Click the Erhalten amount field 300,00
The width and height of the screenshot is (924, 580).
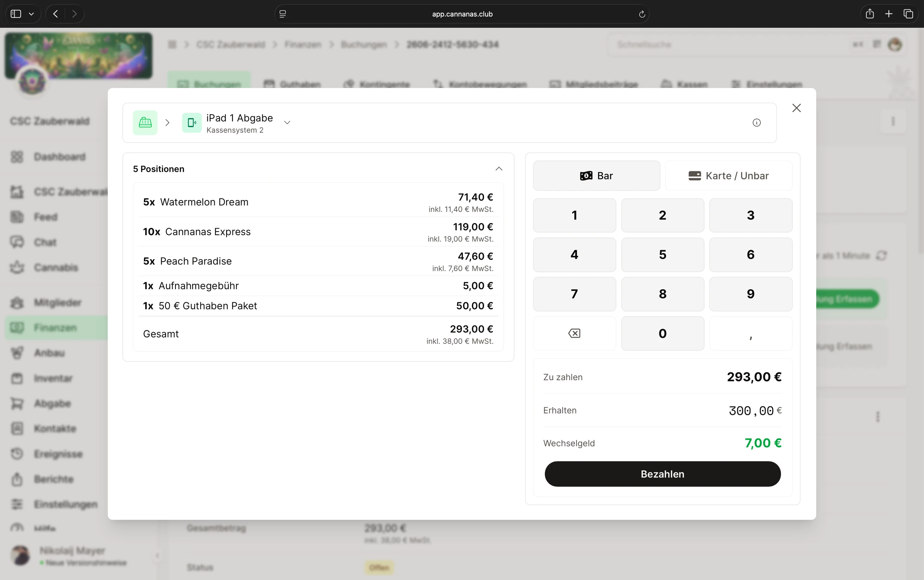coord(755,411)
